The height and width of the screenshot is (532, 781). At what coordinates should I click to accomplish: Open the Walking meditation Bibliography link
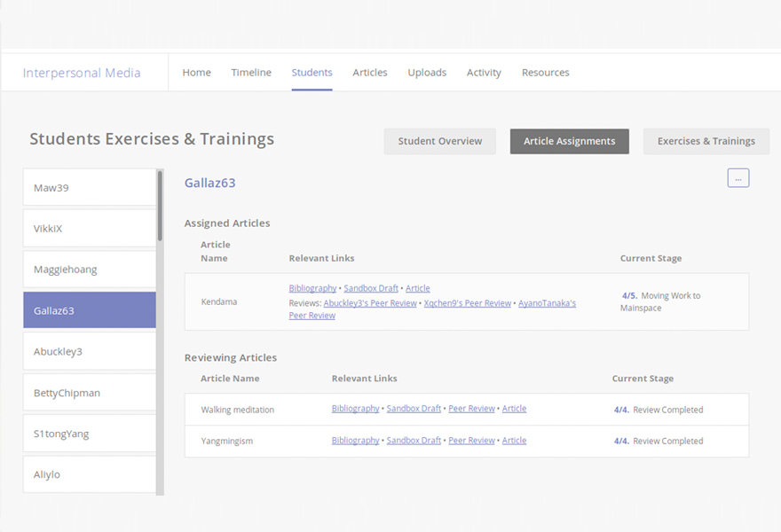(x=356, y=409)
